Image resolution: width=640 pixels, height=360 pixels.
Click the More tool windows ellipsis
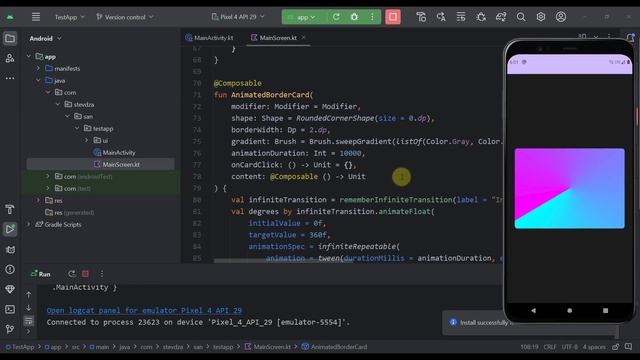10,78
